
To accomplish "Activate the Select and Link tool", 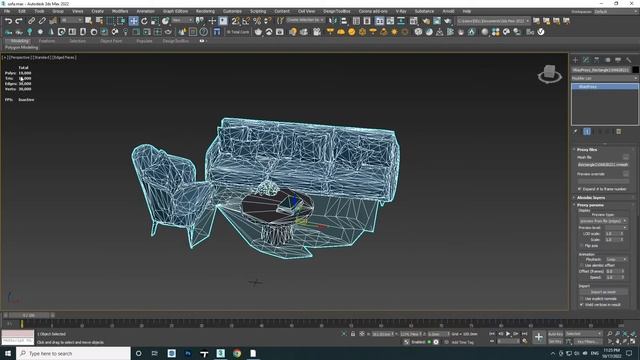I will [x=31, y=21].
